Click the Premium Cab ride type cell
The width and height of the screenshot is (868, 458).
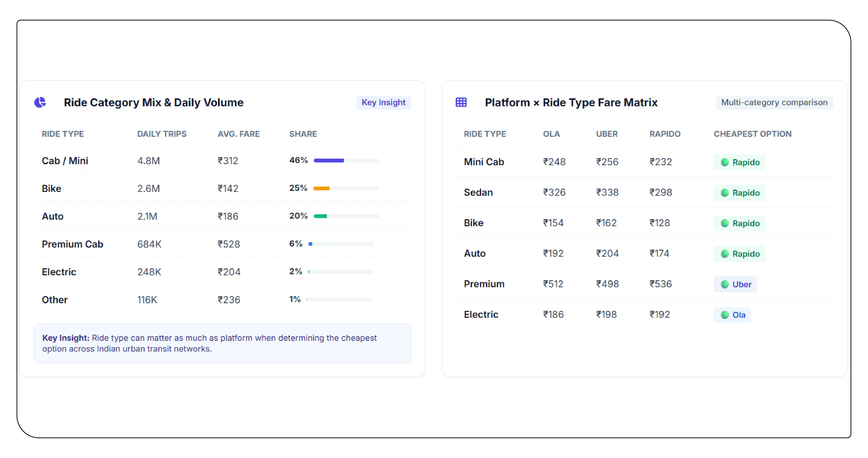point(72,244)
